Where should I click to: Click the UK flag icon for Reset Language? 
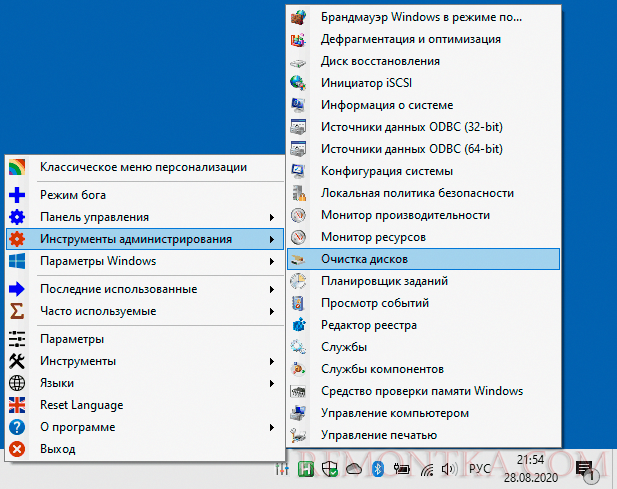pyautogui.click(x=17, y=405)
